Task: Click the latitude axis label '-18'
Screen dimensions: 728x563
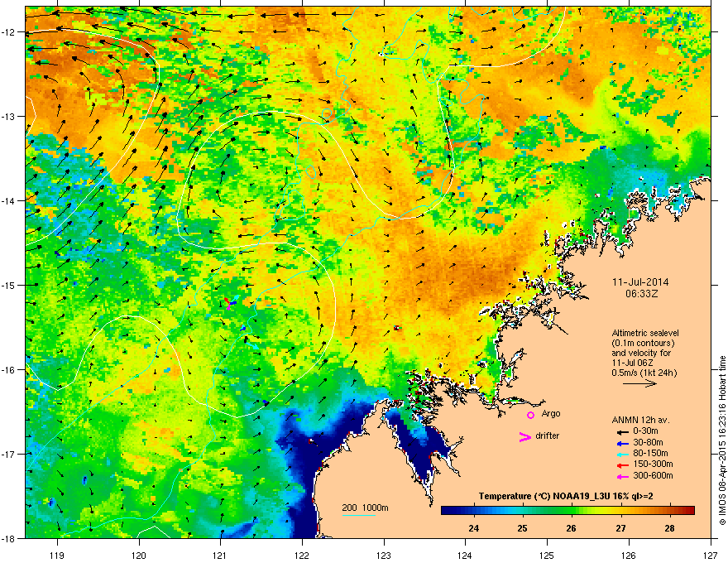Action: 8,538
